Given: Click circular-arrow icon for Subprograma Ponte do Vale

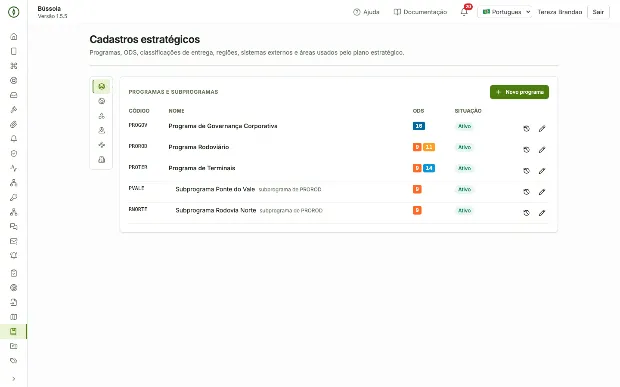Looking at the screenshot, I should pyautogui.click(x=526, y=192).
